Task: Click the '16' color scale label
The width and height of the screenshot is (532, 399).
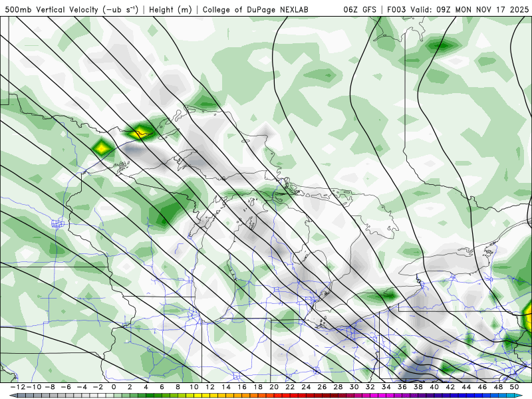Action: (242, 387)
